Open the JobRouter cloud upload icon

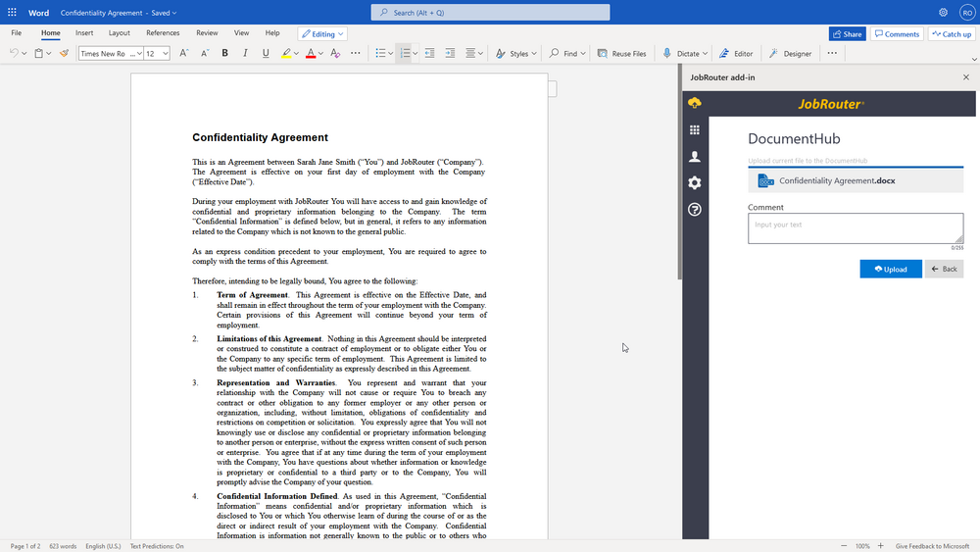[x=695, y=103]
